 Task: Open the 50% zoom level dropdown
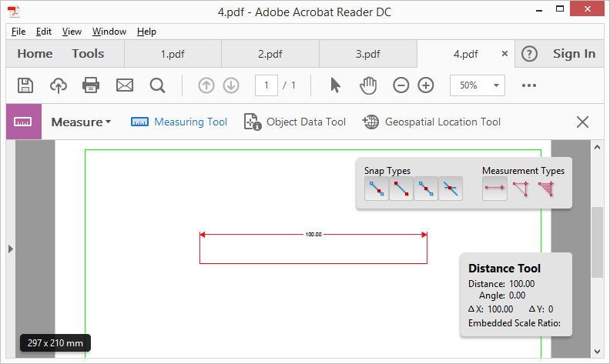point(478,85)
